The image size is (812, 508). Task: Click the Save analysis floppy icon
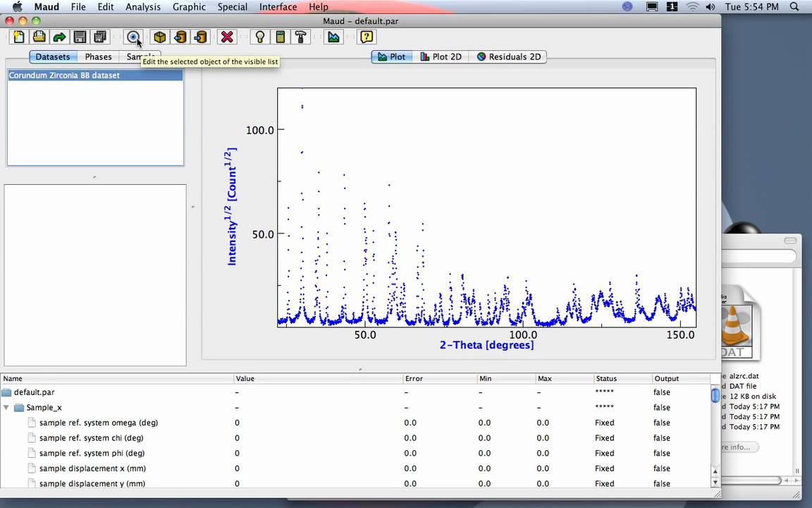pos(80,37)
